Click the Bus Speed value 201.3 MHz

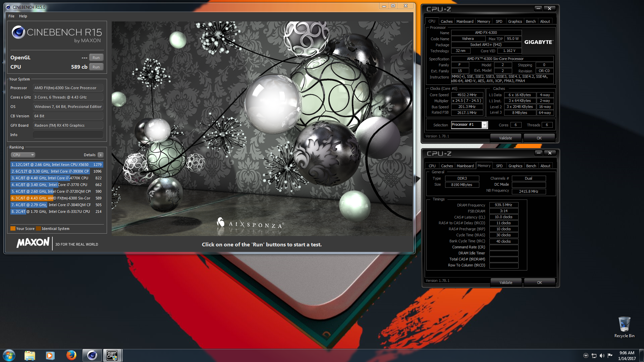click(x=467, y=107)
